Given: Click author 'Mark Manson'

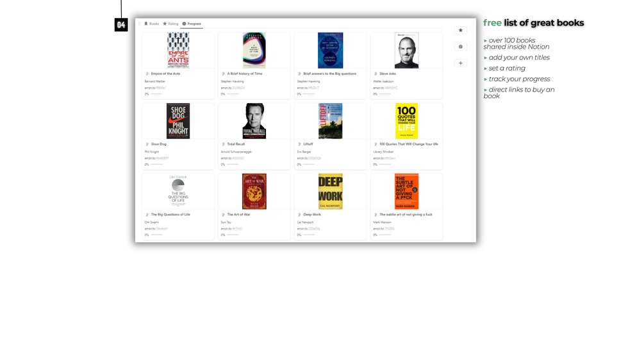Looking at the screenshot, I should tap(382, 222).
